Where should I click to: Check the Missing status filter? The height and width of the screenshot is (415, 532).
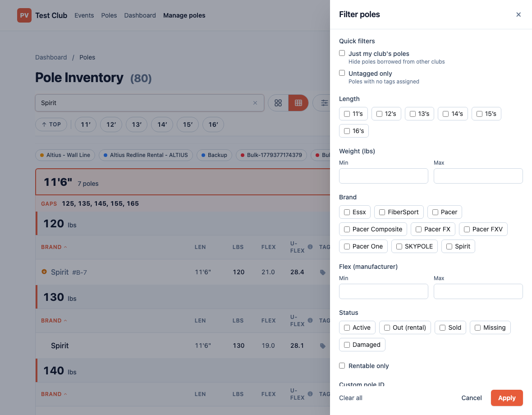point(478,328)
